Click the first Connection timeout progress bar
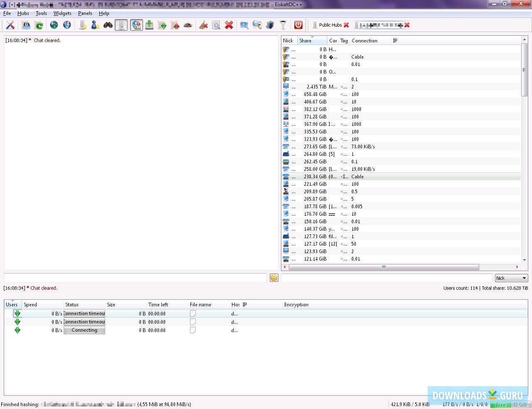This screenshot has height=409, width=532. (84, 313)
